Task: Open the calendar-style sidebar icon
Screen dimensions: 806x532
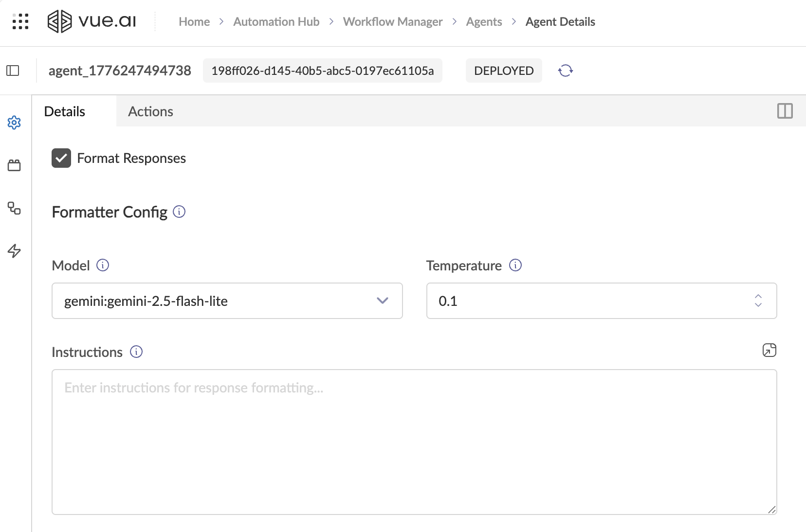Action: coord(14,165)
